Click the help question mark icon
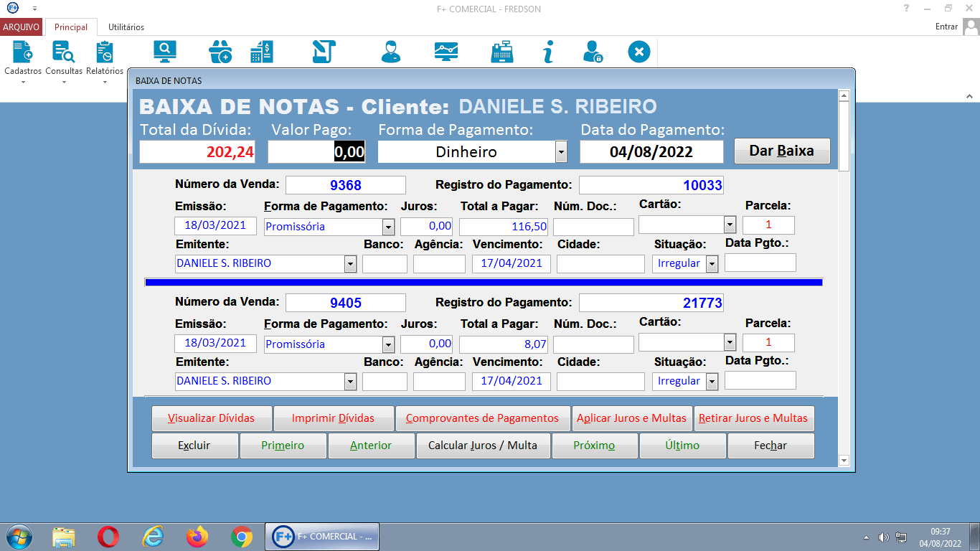 907,9
